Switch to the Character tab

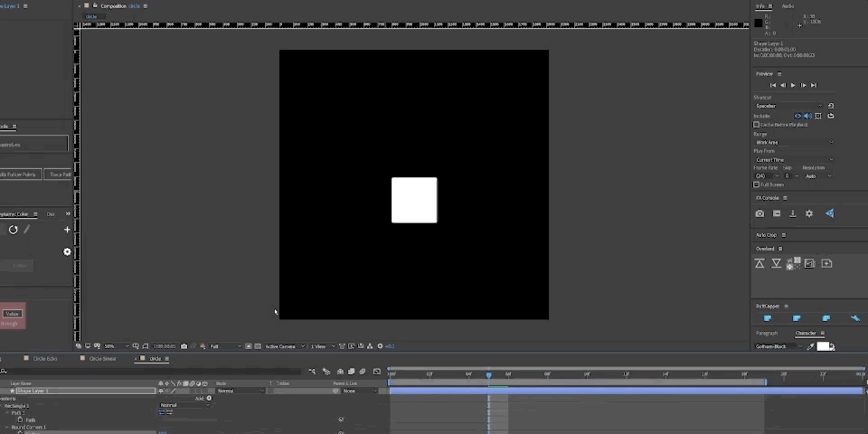[x=806, y=334]
